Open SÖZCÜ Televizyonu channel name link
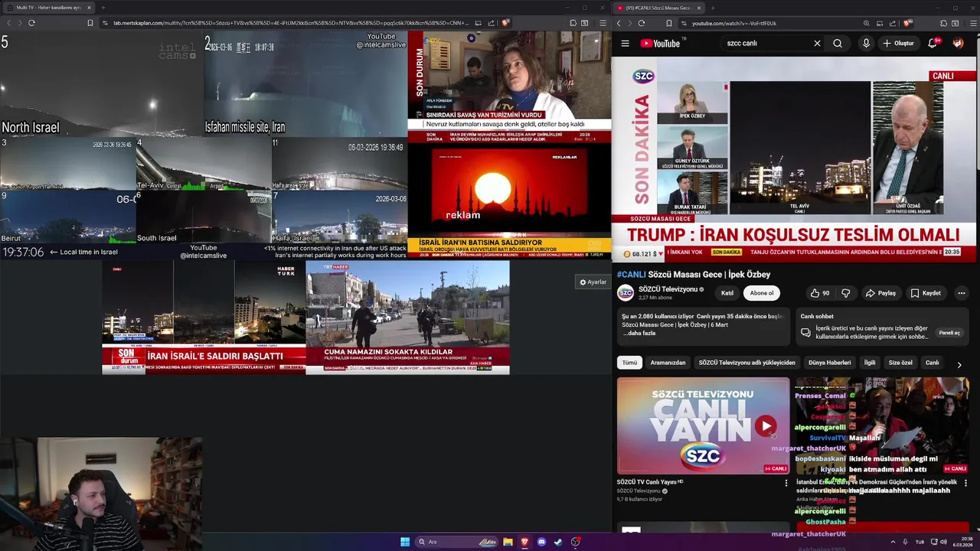 pyautogui.click(x=668, y=289)
